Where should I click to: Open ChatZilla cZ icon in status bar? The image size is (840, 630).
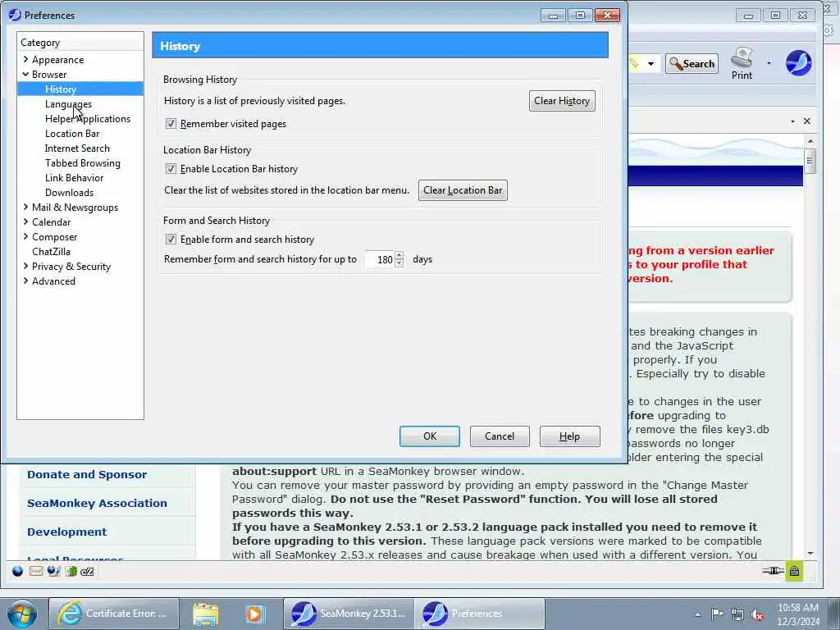point(87,572)
